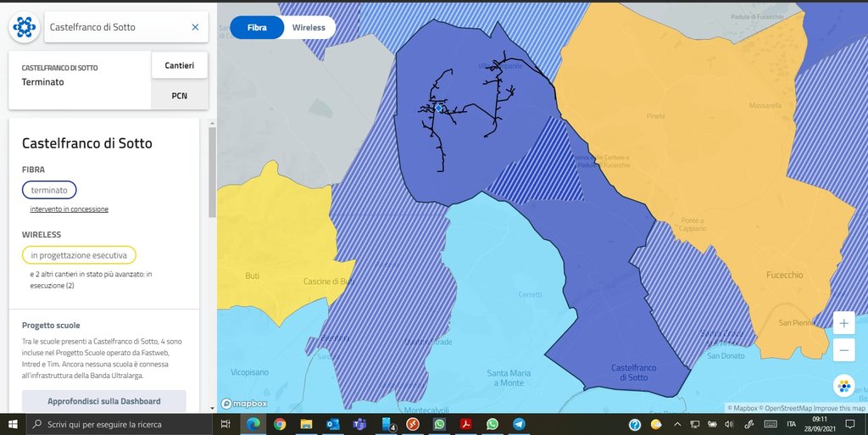Open the map legend icon button
The image size is (868, 435).
(843, 386)
